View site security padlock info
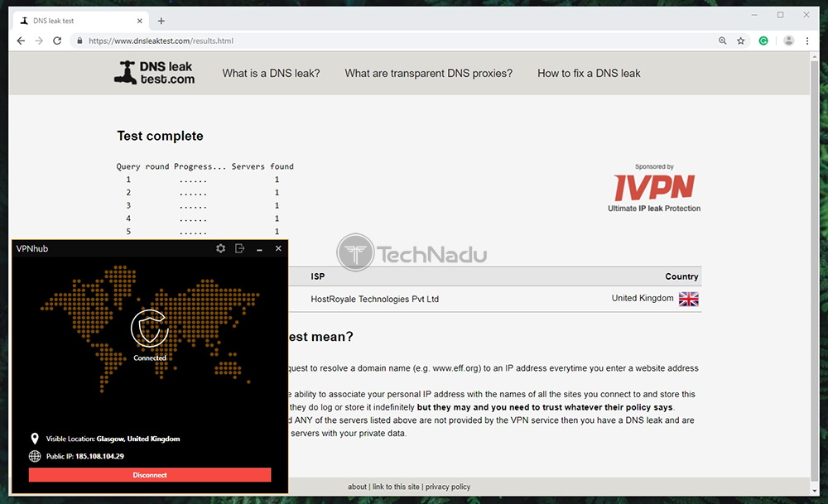This screenshot has height=504, width=828. 79,41
